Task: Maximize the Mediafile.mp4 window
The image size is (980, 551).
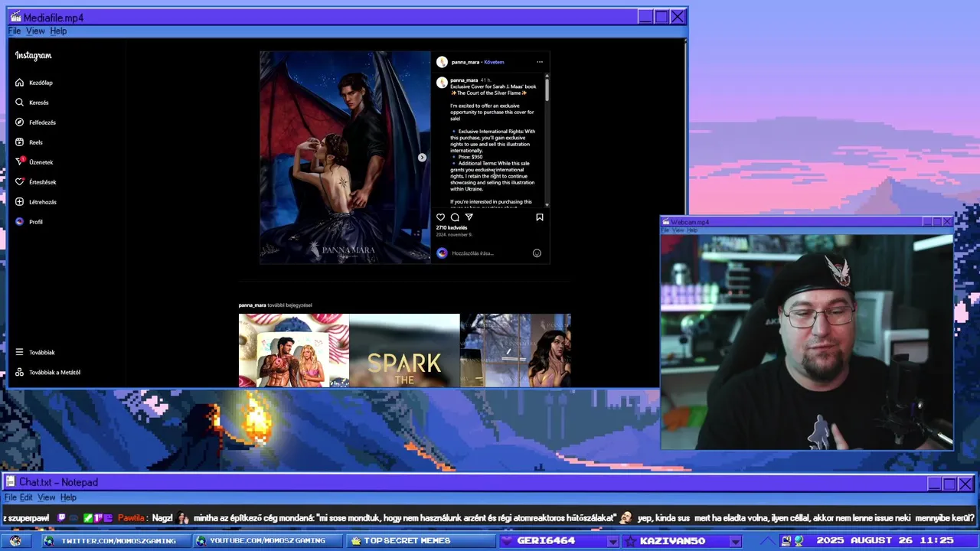Action: (661, 17)
